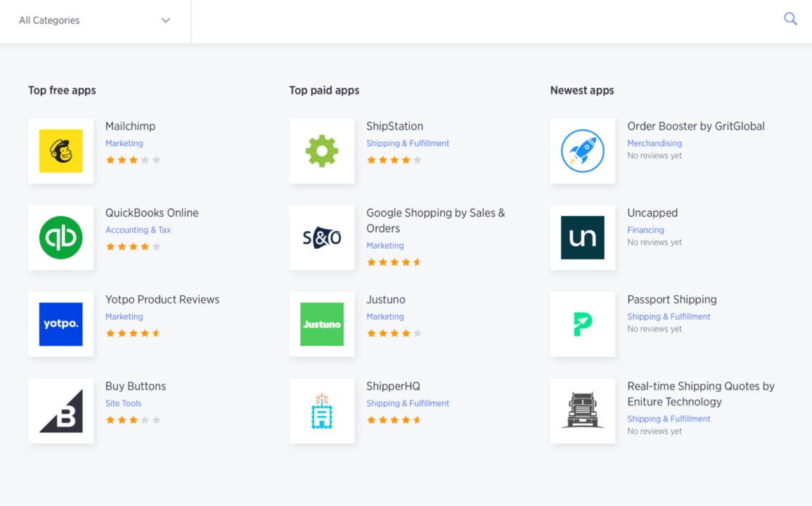
Task: Select Marketing category under Justuno
Action: tap(385, 316)
